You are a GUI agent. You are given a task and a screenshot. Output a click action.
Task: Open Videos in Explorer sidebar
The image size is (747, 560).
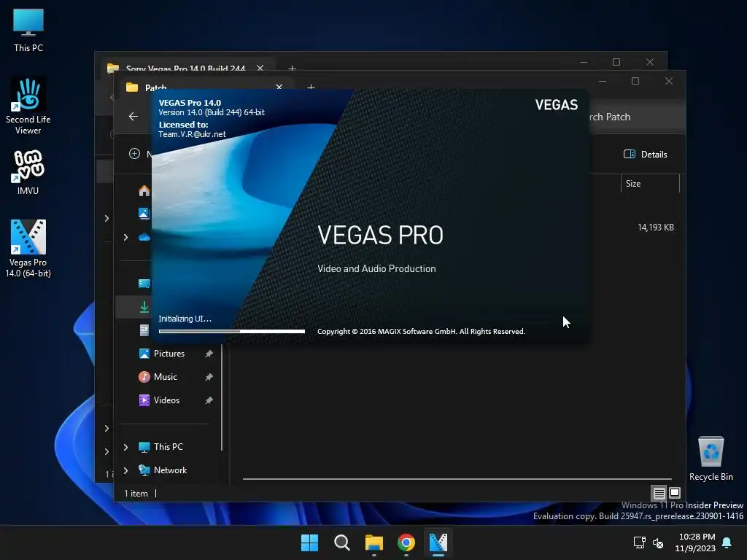pyautogui.click(x=166, y=400)
